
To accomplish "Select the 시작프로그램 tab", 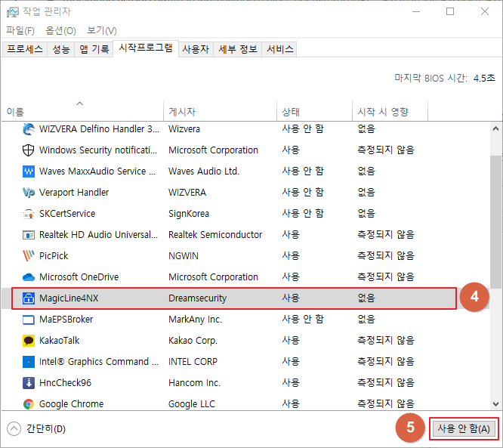I will (146, 48).
